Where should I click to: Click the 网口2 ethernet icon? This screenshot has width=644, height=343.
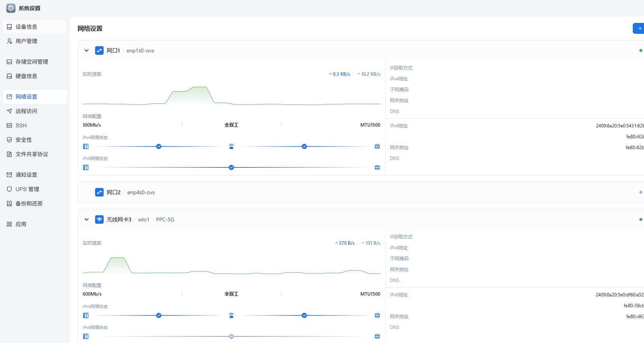coord(99,192)
